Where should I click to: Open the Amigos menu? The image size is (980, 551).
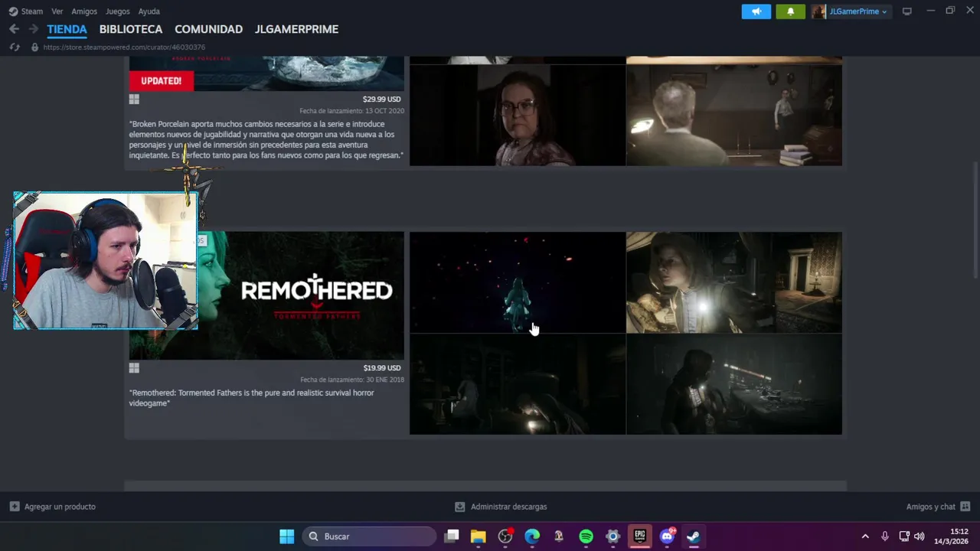point(84,11)
